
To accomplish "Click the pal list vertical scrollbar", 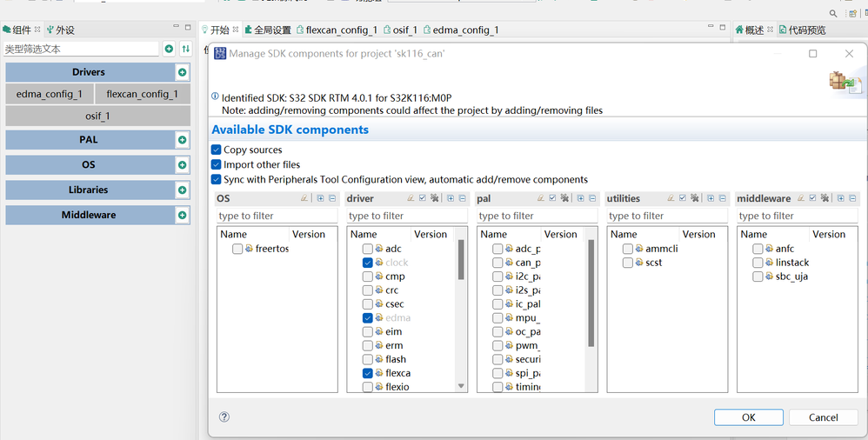I will (591, 293).
